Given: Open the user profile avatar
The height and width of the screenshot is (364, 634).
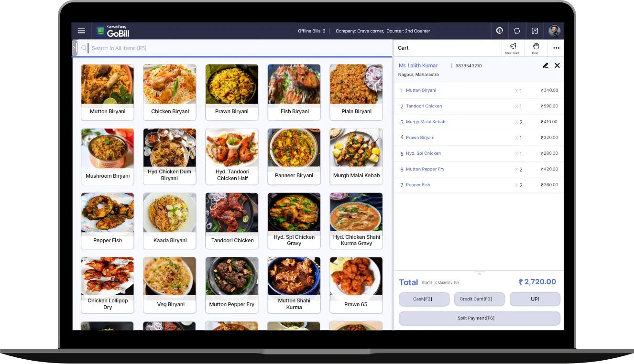Looking at the screenshot, I should pyautogui.click(x=554, y=31).
